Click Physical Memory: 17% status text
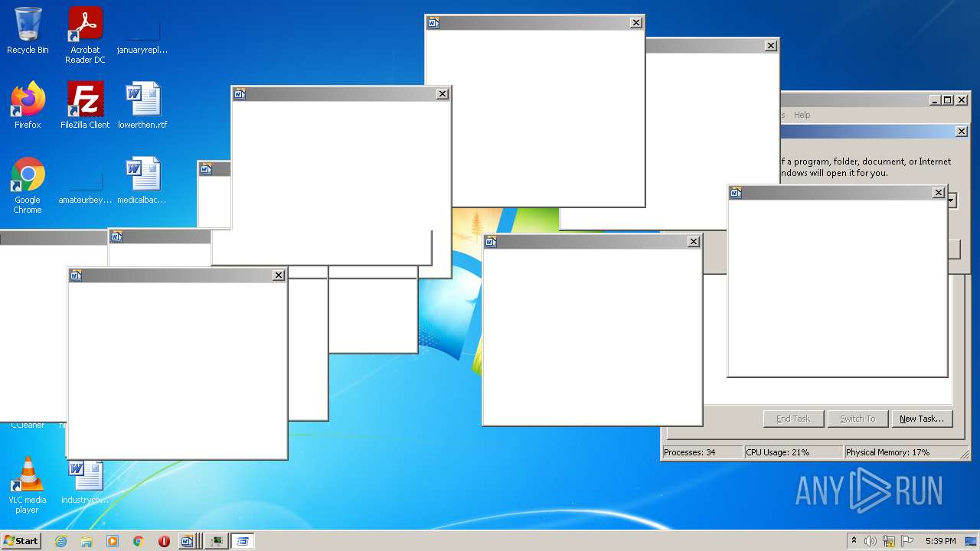The height and width of the screenshot is (551, 980). click(887, 452)
